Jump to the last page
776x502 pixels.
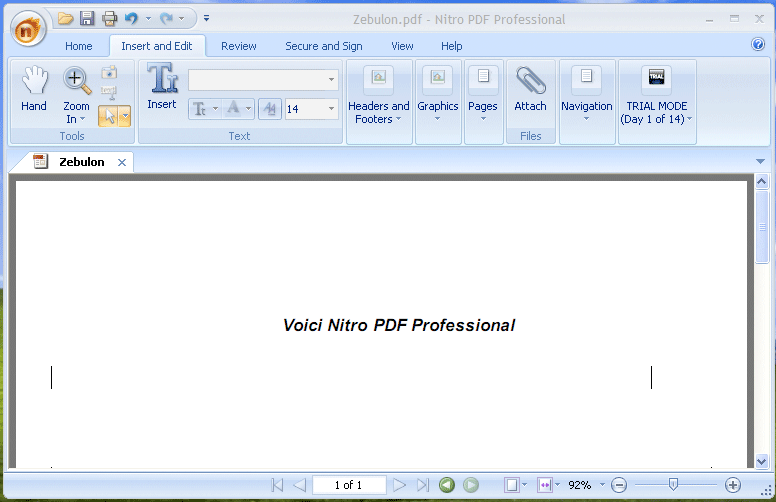(423, 485)
